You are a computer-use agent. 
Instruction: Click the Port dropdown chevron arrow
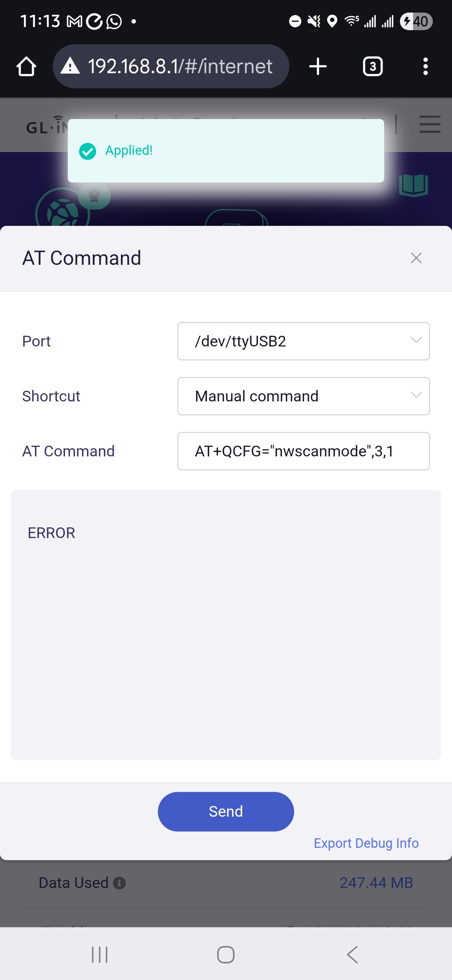416,340
